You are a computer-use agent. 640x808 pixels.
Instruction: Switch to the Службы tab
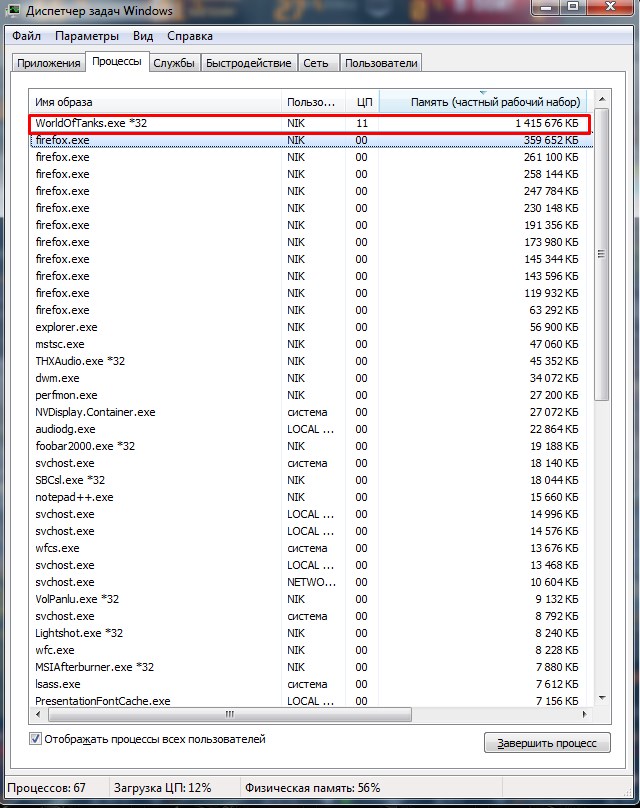coord(174,63)
